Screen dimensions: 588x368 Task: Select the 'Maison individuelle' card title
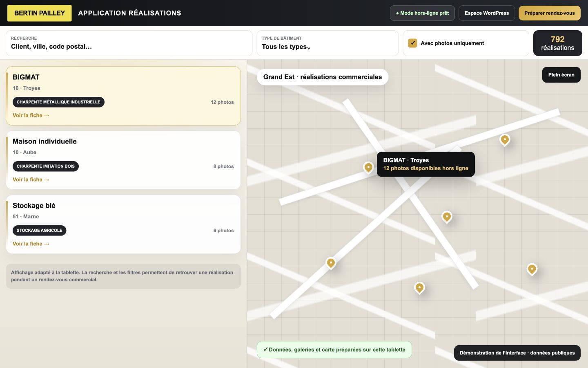click(x=45, y=141)
